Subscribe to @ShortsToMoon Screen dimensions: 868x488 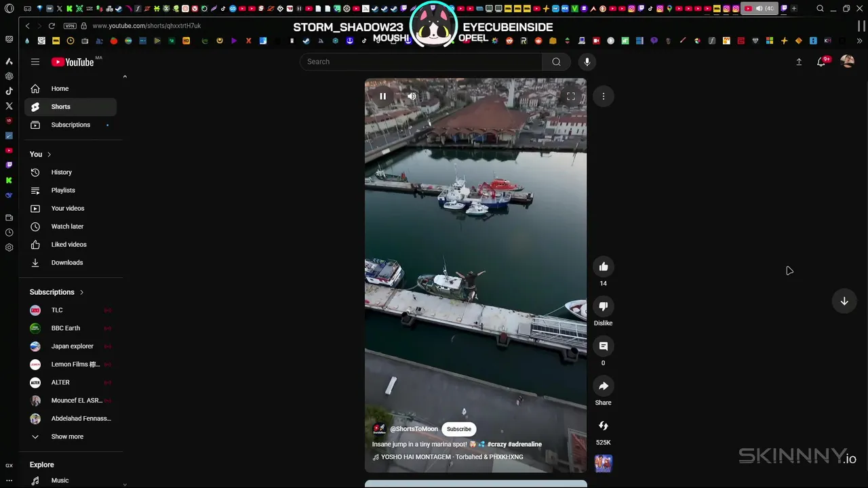click(x=459, y=429)
